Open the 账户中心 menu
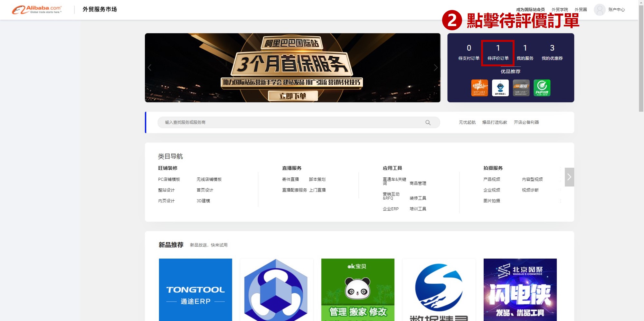644x321 pixels. pos(617,9)
